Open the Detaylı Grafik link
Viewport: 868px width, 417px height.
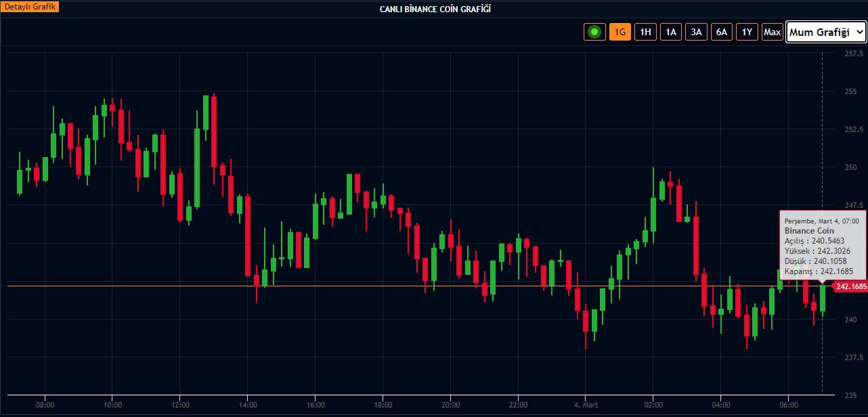point(31,7)
